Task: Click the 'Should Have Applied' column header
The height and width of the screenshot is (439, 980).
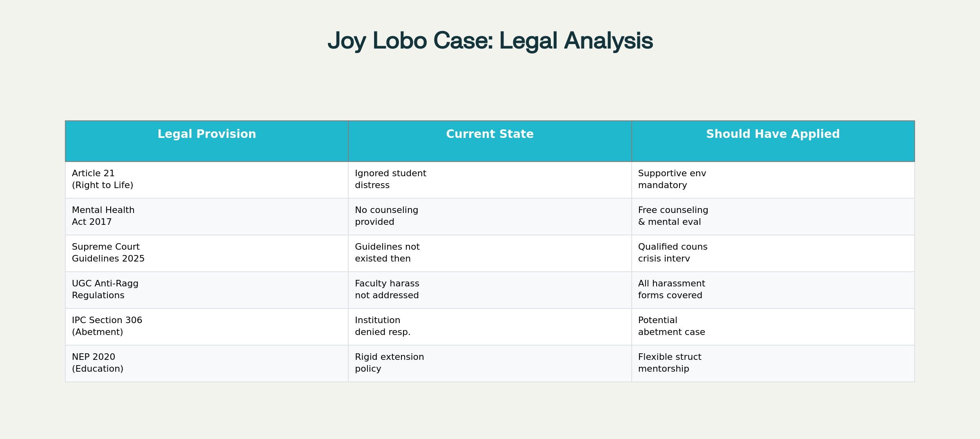Action: click(x=773, y=134)
